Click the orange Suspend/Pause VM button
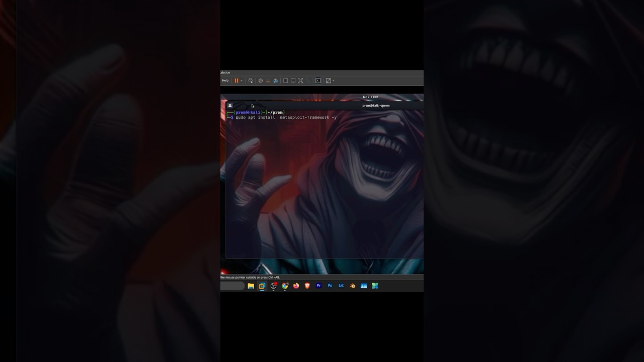 pyautogui.click(x=236, y=80)
